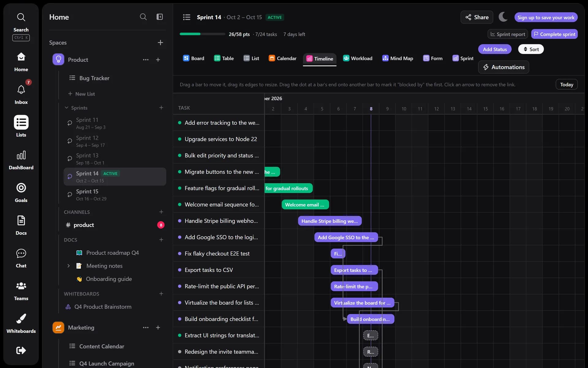Click the Home panel search icon

point(143,17)
